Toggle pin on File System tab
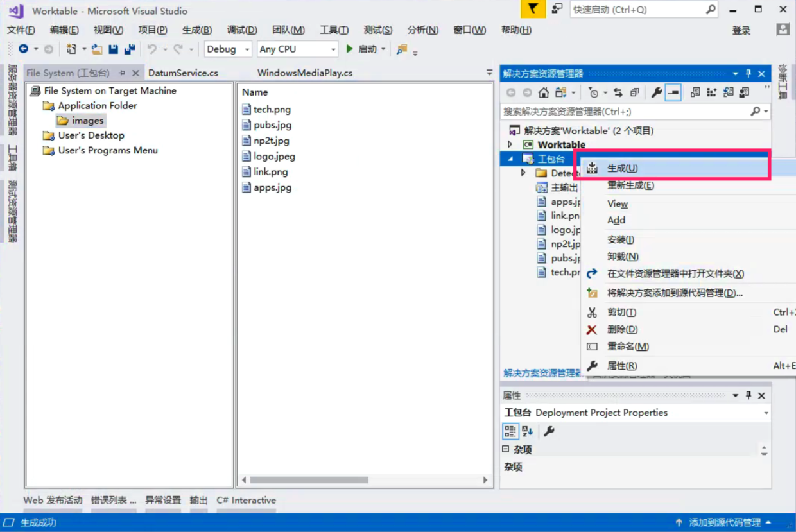 (x=122, y=73)
